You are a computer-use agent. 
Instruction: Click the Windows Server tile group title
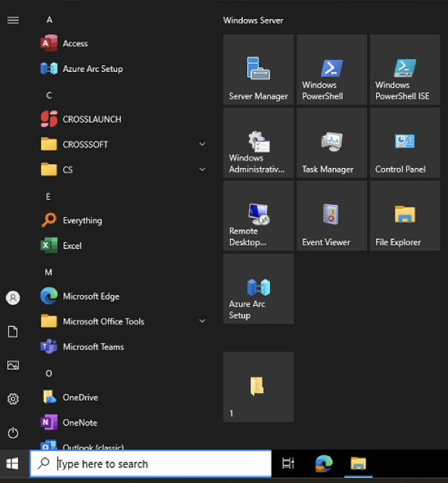click(253, 20)
